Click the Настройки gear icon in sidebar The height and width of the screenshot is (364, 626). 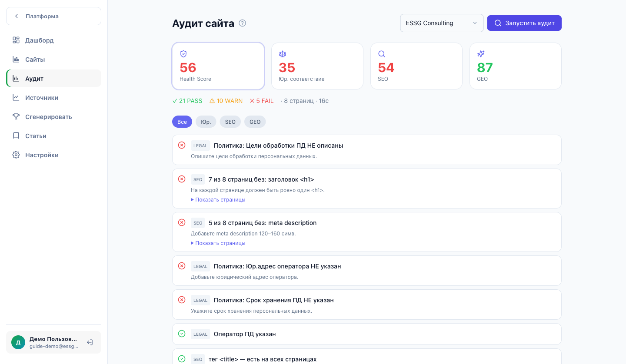[16, 155]
